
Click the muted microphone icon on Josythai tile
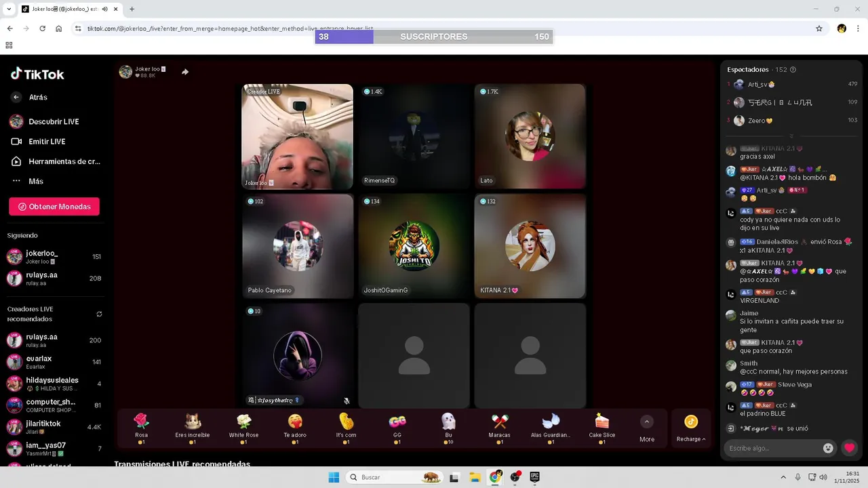(347, 401)
